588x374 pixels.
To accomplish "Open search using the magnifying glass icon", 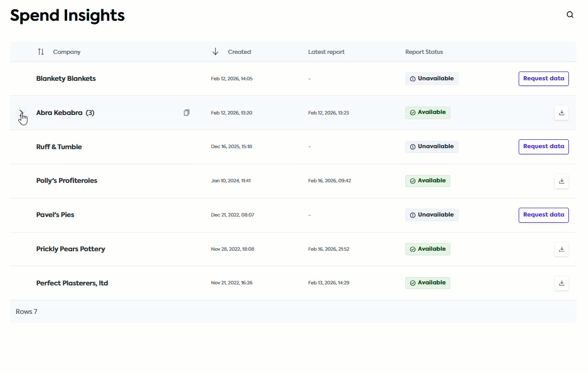I will click(570, 15).
